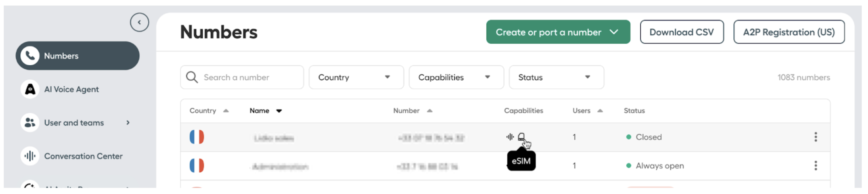Click the 1083 numbers count
The height and width of the screenshot is (194, 868).
(803, 78)
